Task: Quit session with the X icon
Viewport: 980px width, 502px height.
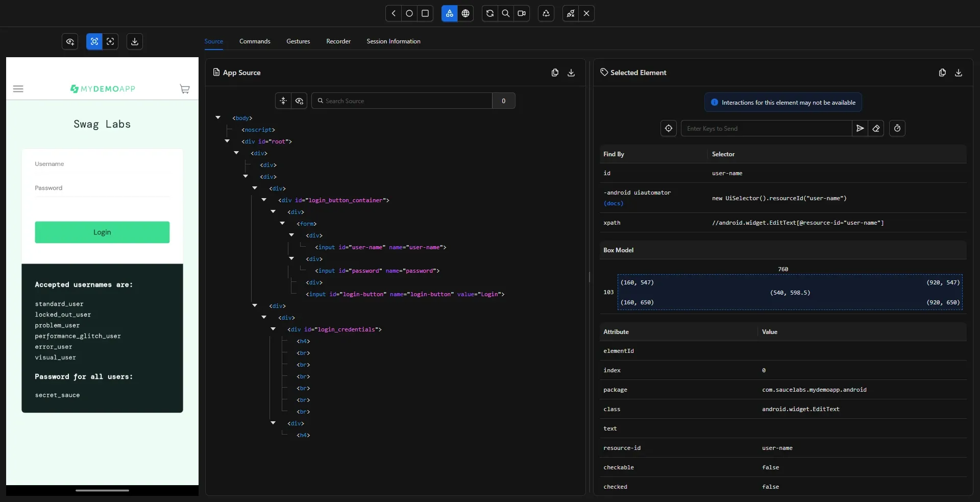Action: click(x=586, y=13)
